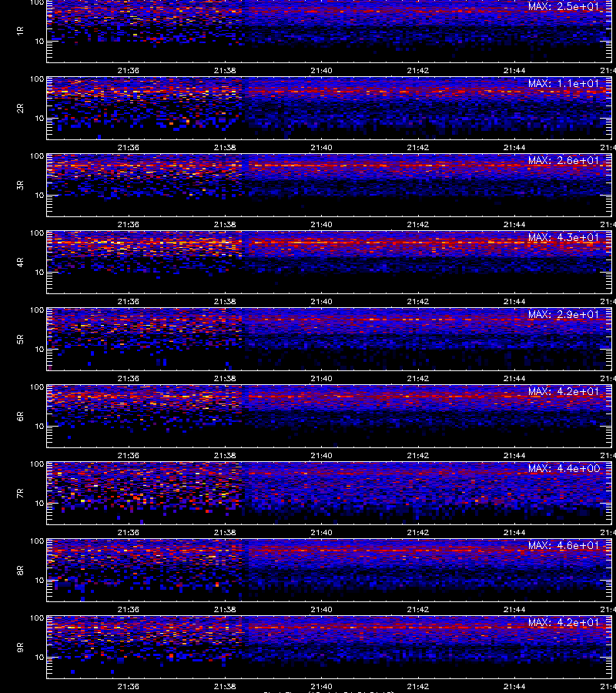This screenshot has height=693, width=616.
Task: Click the 21:44 time label under panel 3R
Action: 514,225
